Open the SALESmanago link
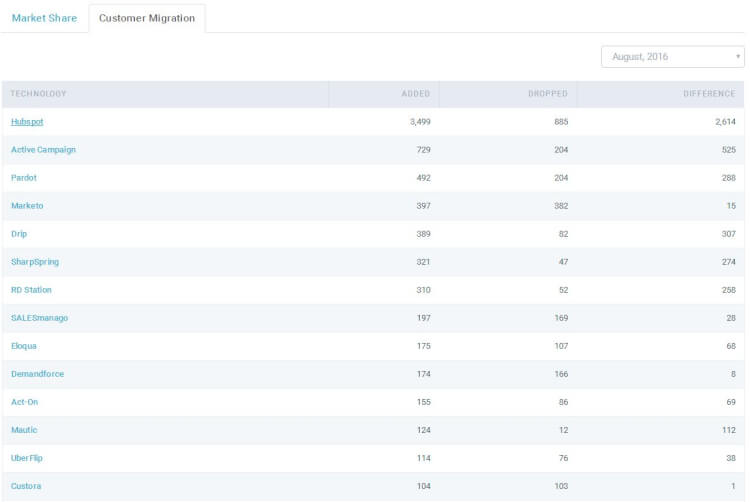 pyautogui.click(x=40, y=318)
